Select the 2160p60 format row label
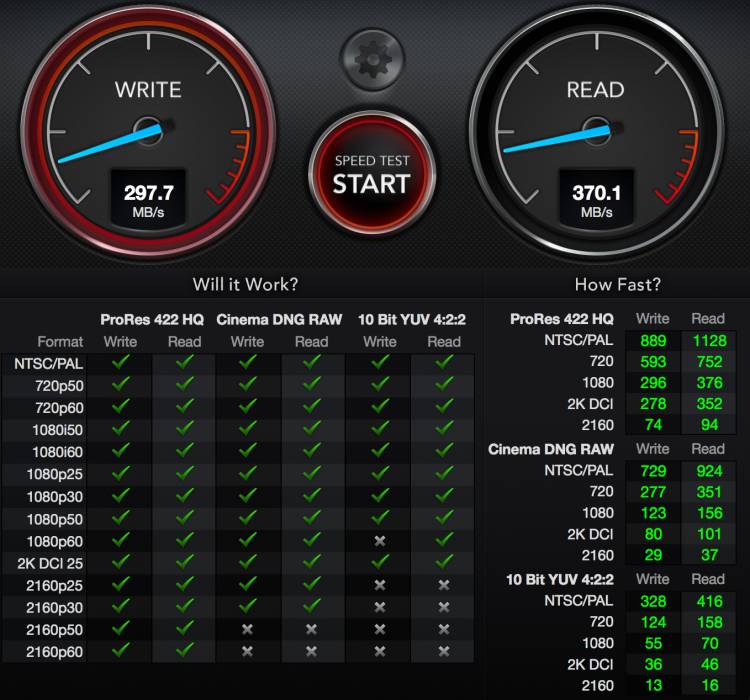This screenshot has height=700, width=750. pos(54,652)
